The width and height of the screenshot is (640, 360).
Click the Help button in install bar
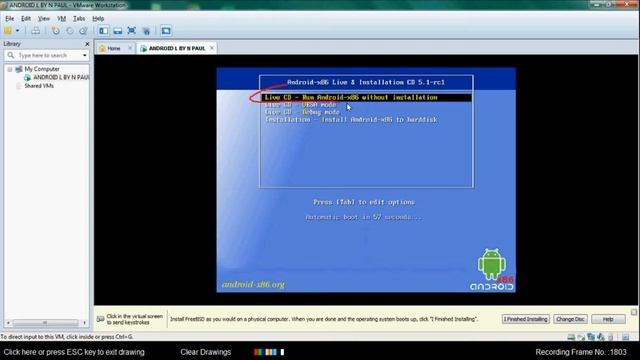(608, 319)
